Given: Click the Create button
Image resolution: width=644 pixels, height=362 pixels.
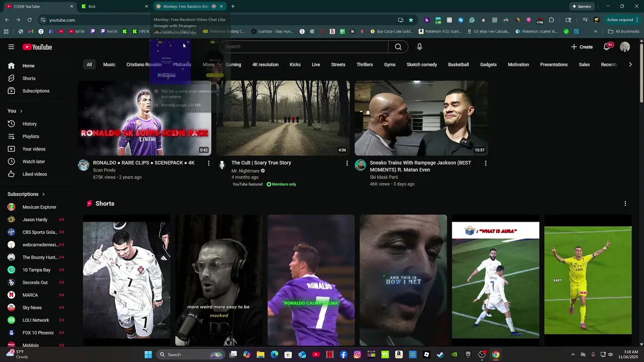Looking at the screenshot, I should tap(582, 47).
